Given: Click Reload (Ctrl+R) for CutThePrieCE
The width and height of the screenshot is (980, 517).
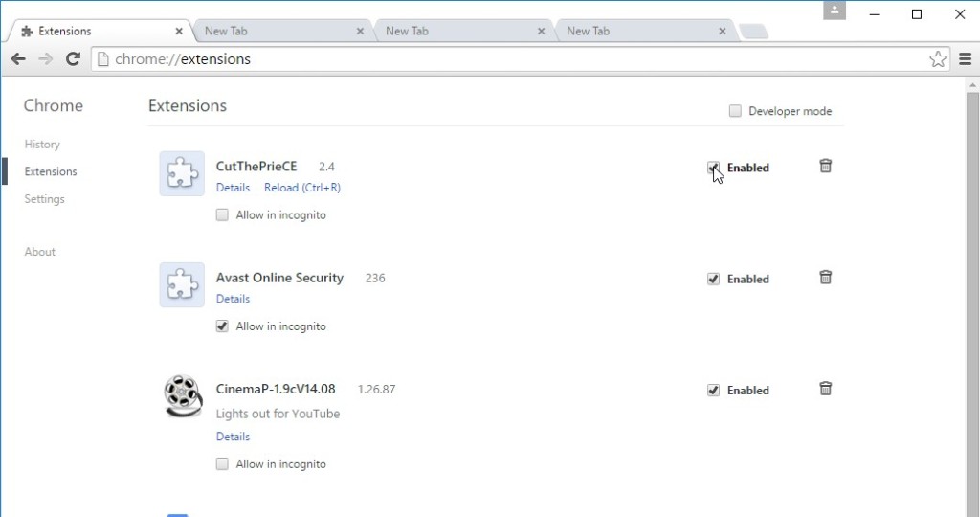Looking at the screenshot, I should 302,188.
